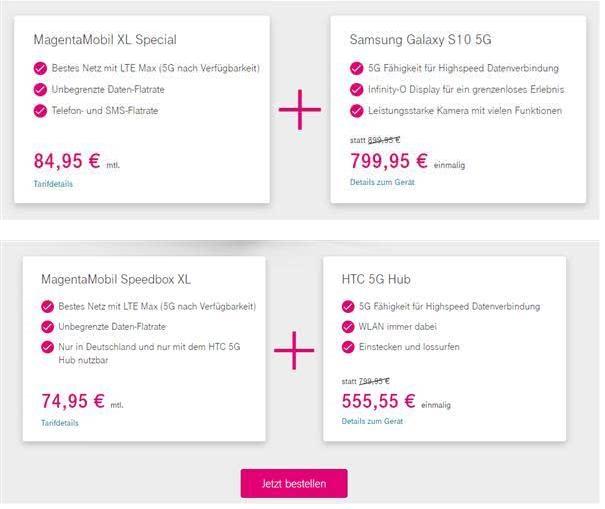Screen dimensions: 605x509
Task: Click the plus icon between Speedbox XL and HTC Hub
Action: pos(294,350)
